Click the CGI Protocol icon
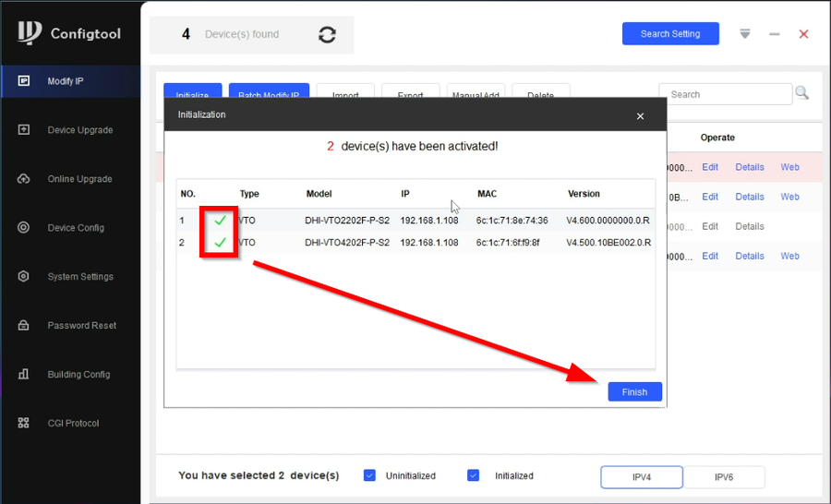Screen dimensions: 831x504 (24, 423)
